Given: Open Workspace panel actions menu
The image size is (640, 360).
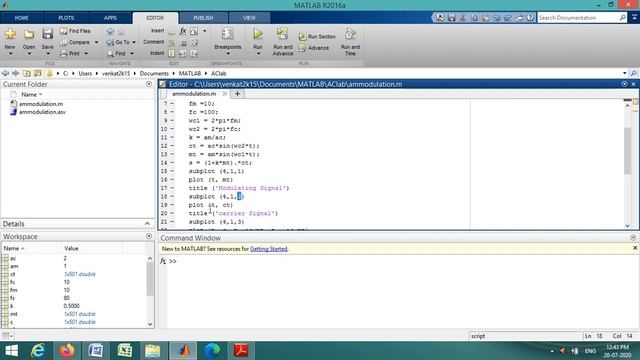Looking at the screenshot, I should click(x=149, y=236).
